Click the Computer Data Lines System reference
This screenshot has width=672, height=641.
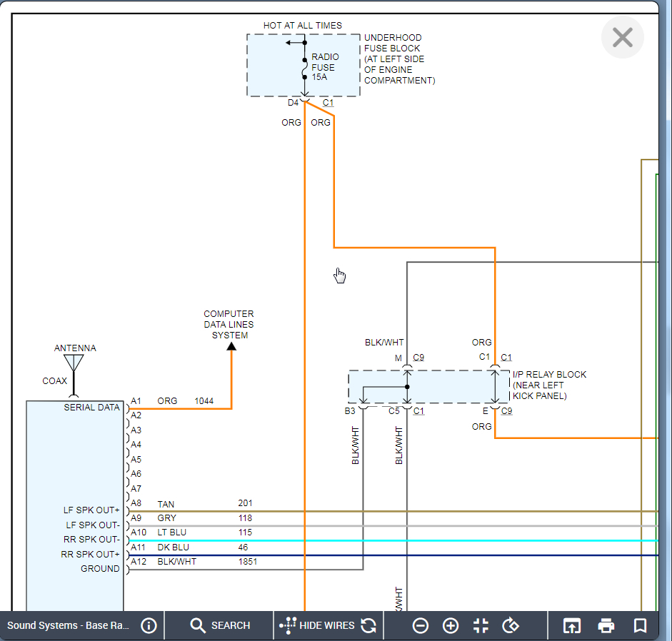coord(229,325)
